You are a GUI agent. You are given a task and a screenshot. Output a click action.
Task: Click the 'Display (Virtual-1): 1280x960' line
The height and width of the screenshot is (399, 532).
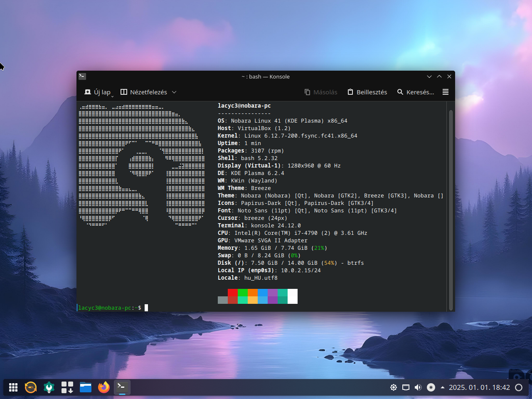[279, 166]
